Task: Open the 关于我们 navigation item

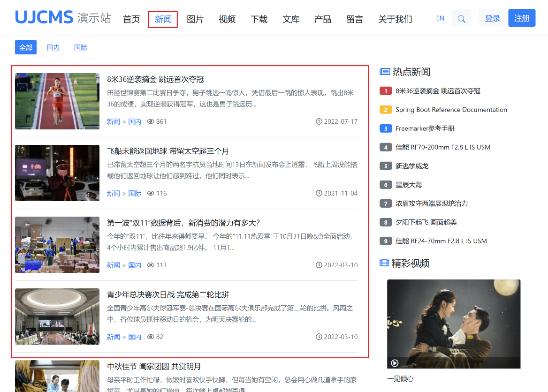Action: point(395,19)
